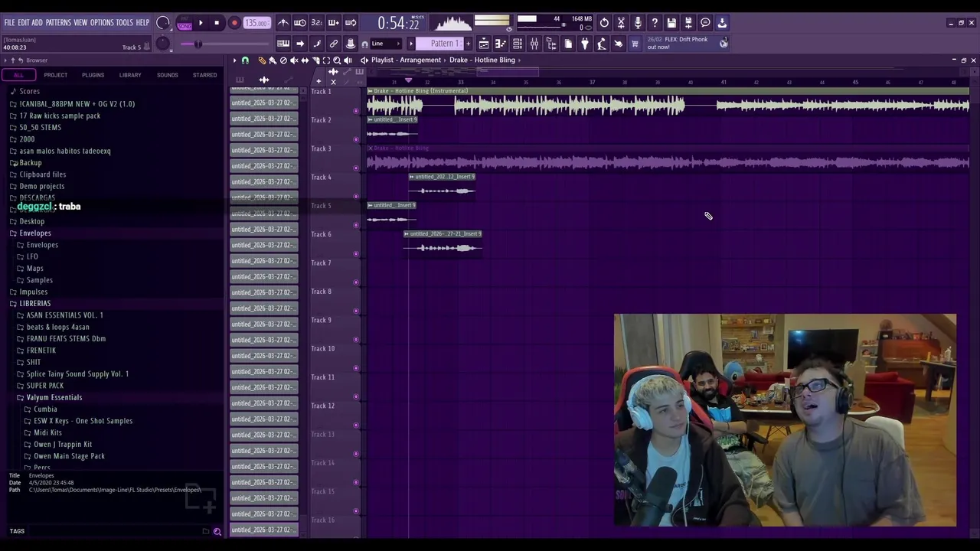This screenshot has width=980, height=551.
Task: Open the audio recording microphone icon
Action: pos(638,23)
